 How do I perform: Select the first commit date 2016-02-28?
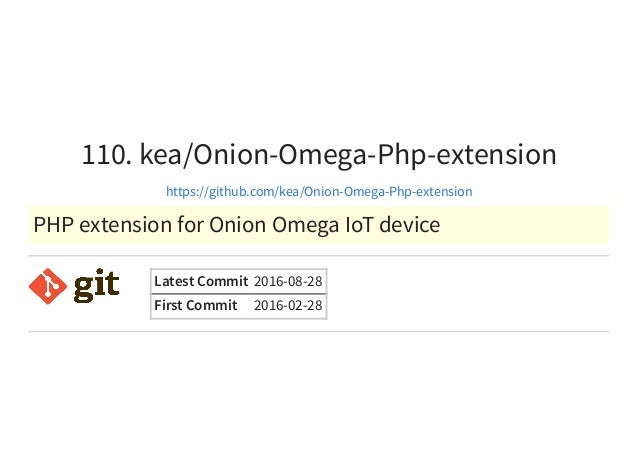click(x=288, y=305)
